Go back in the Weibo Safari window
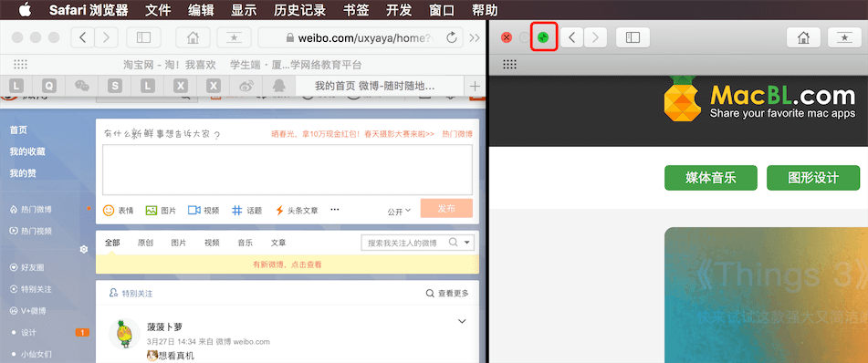The height and width of the screenshot is (363, 868). tap(82, 37)
